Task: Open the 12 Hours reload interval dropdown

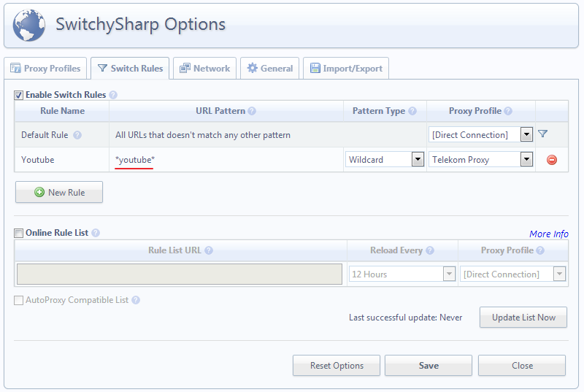Action: [402, 274]
